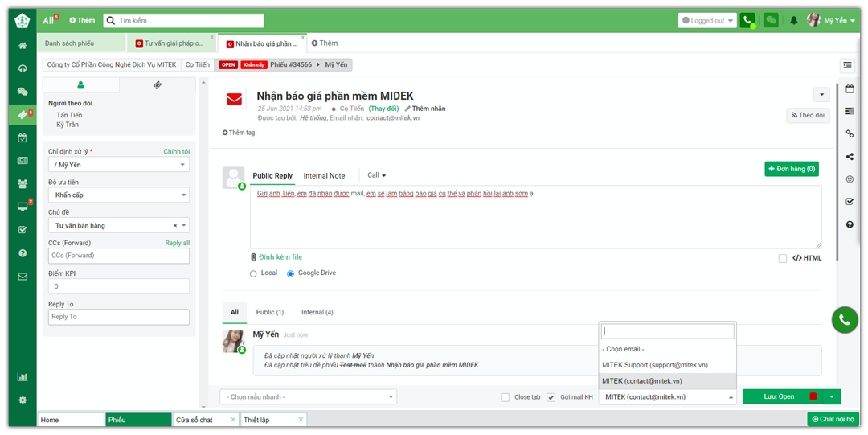Expand the Độ ưu tiên priority dropdown

tap(119, 195)
